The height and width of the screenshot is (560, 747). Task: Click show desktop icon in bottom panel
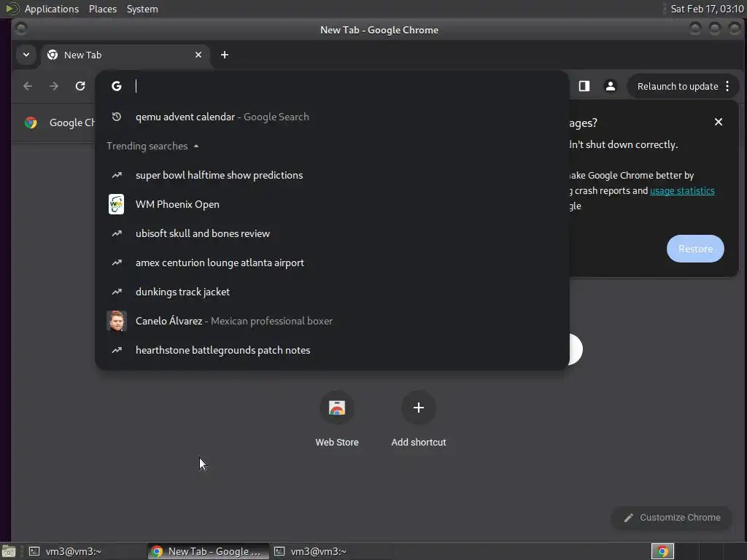point(9,552)
